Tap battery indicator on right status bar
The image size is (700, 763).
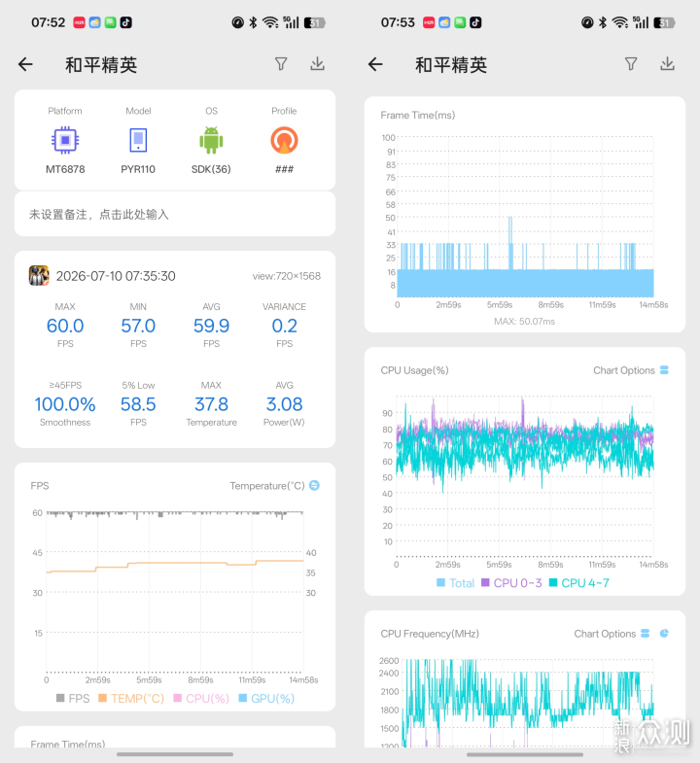(x=664, y=22)
